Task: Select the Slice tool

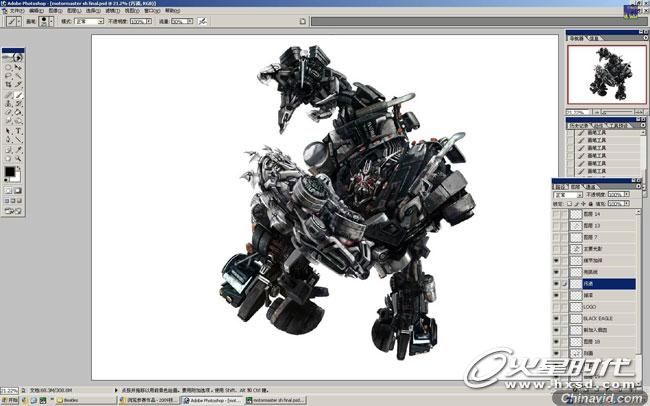Action: pyautogui.click(x=18, y=85)
